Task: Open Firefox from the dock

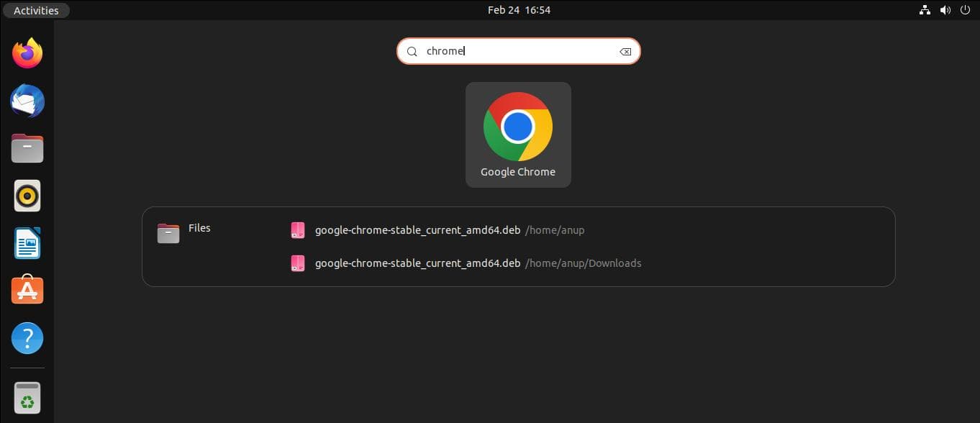Action: click(27, 53)
